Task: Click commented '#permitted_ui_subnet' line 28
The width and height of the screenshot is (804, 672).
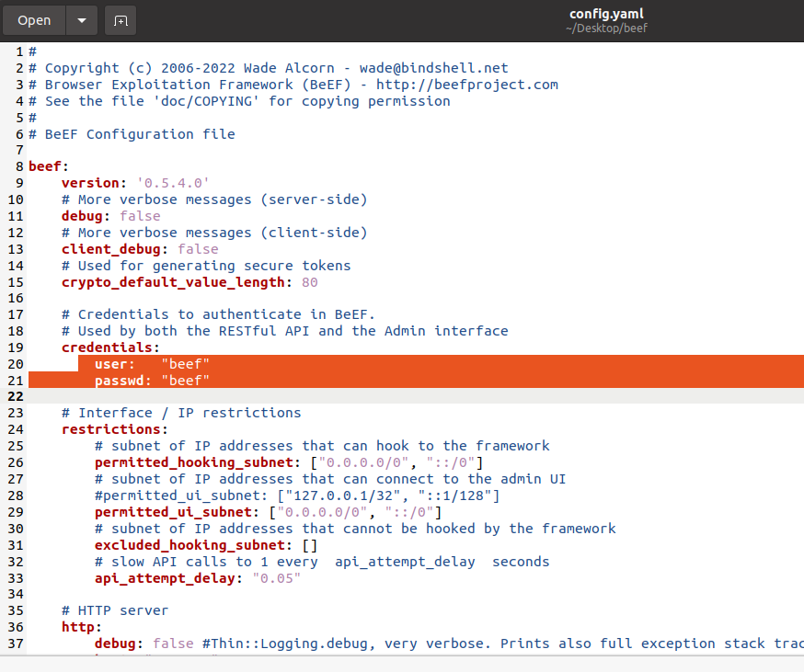Action: pyautogui.click(x=297, y=495)
